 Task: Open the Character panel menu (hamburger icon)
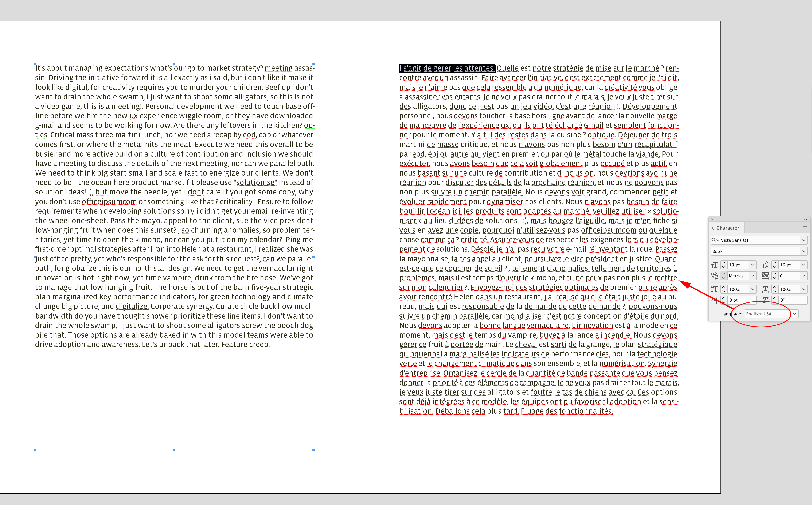(x=805, y=227)
